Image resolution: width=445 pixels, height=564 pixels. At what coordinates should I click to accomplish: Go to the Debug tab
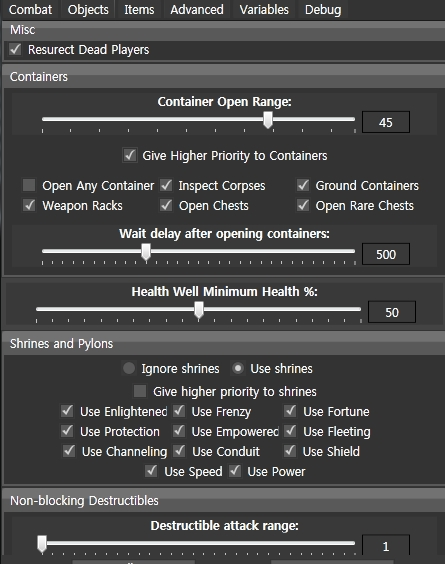click(323, 10)
